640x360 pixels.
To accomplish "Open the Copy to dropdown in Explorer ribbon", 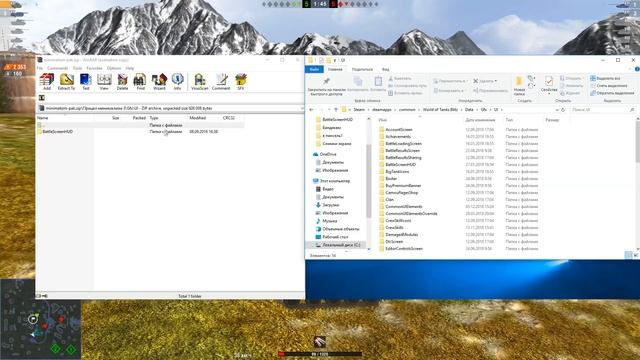I will click(449, 90).
